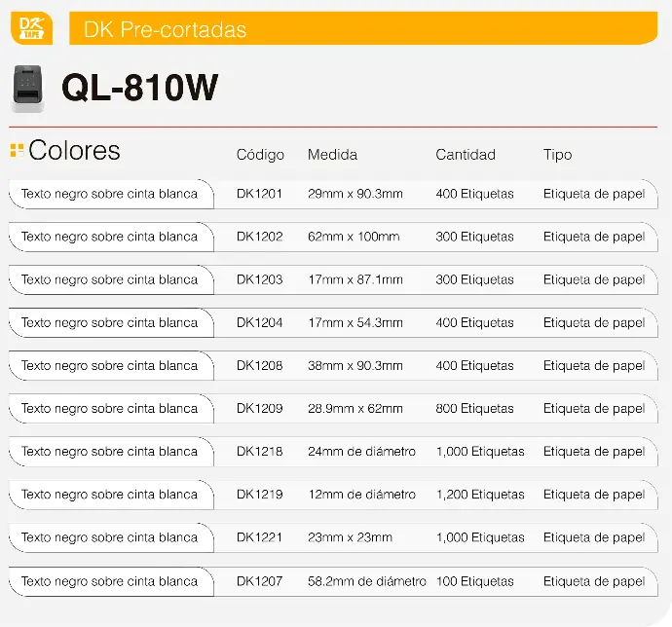This screenshot has height=627, width=672.
Task: Click the 1,200 Etiquetas quantity
Action: tap(480, 495)
